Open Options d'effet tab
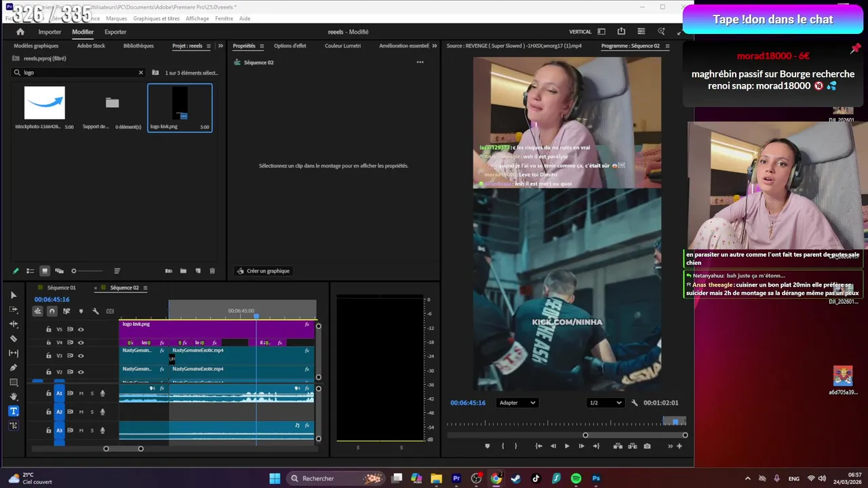Image resolution: width=868 pixels, height=488 pixels. [x=290, y=46]
